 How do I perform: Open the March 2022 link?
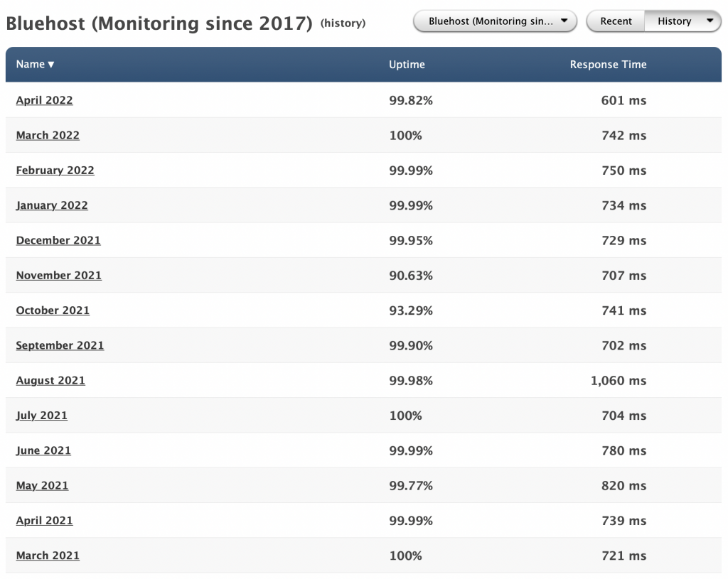pyautogui.click(x=48, y=135)
